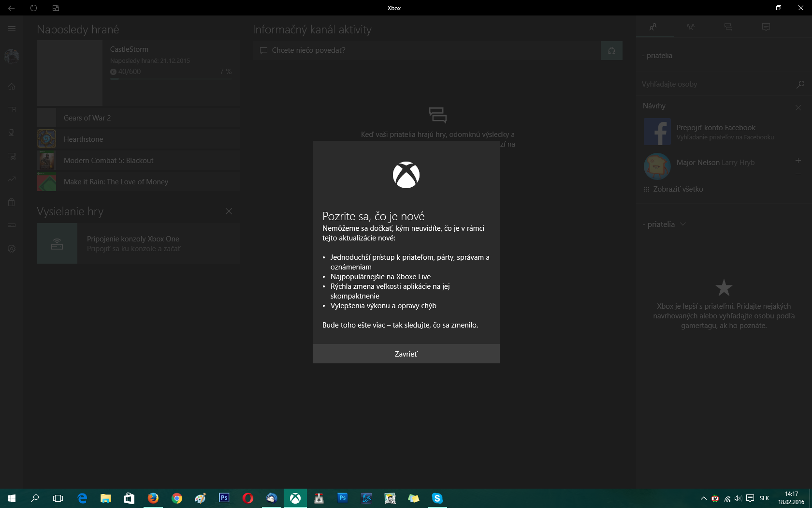Switch to the Parties tab in right panel
Screen dimensions: 812x508
[x=691, y=27]
